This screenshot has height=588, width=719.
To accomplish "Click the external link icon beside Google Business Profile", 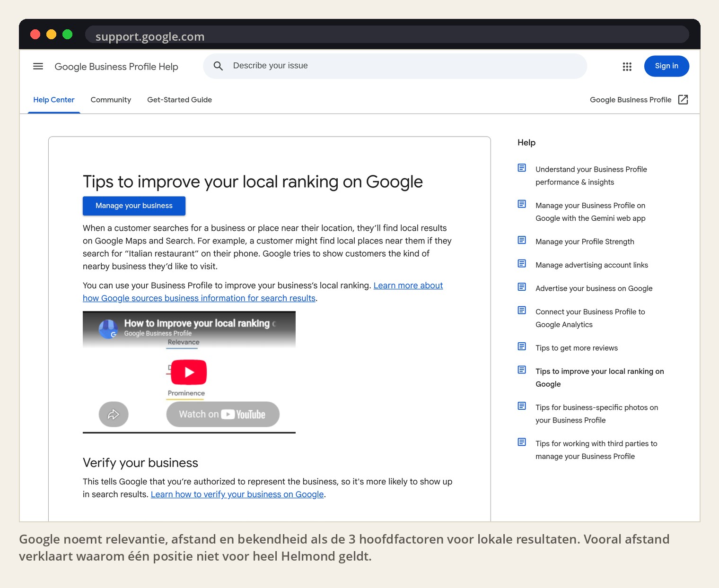I will coord(683,99).
